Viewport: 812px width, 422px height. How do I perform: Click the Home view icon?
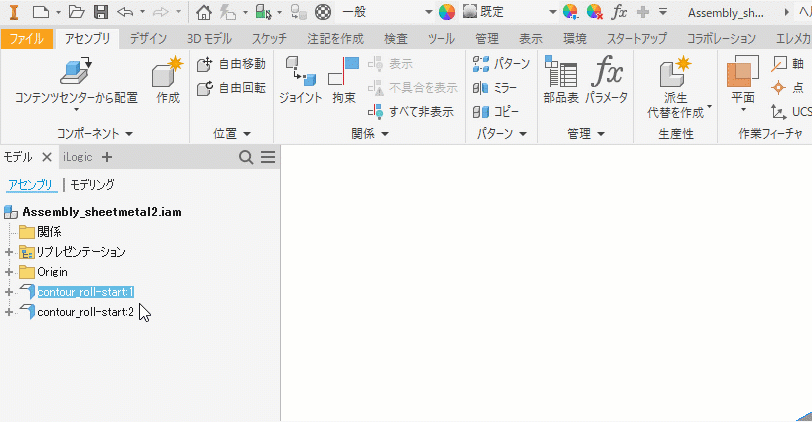coord(204,11)
